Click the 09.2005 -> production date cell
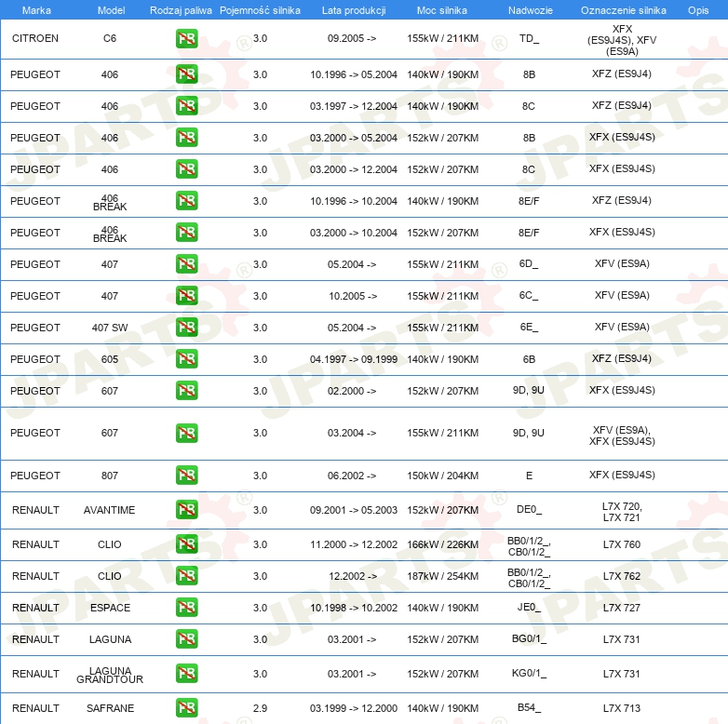728x724 pixels. [352, 38]
